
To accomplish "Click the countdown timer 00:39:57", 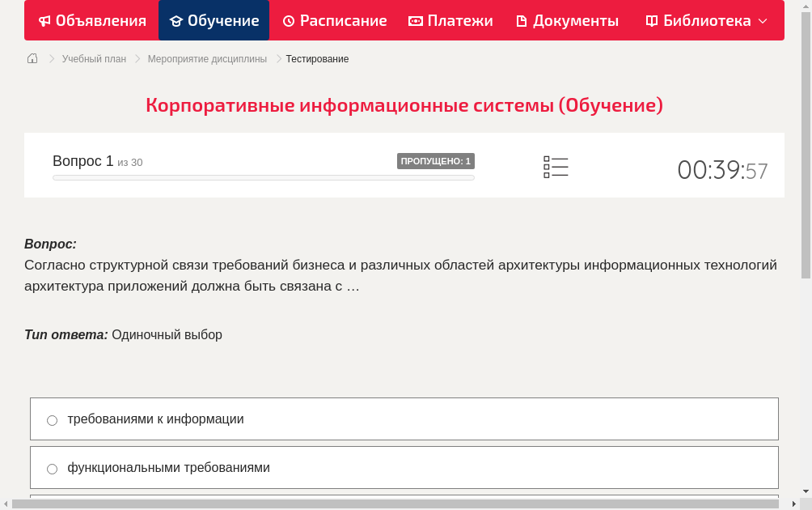I will click(722, 170).
